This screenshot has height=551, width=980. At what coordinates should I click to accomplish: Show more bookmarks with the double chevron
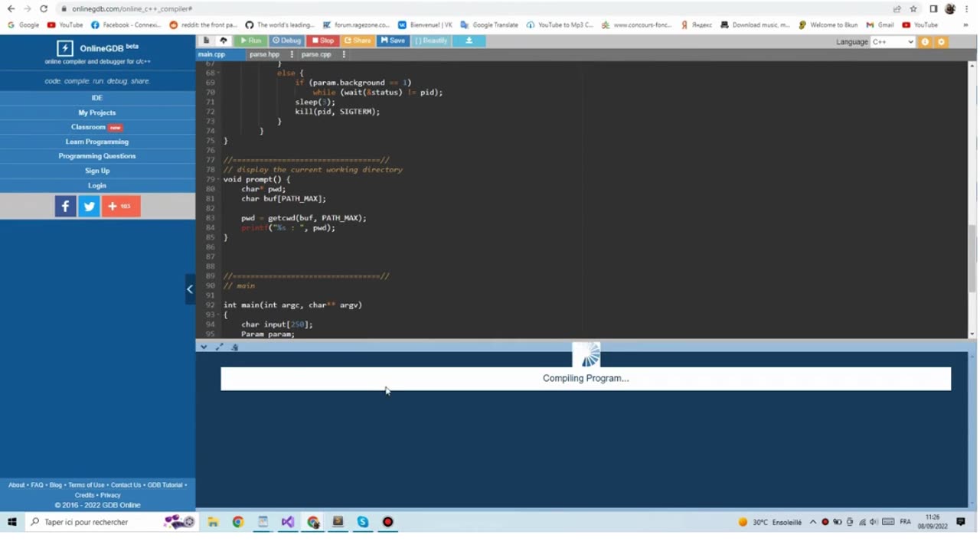click(x=965, y=24)
